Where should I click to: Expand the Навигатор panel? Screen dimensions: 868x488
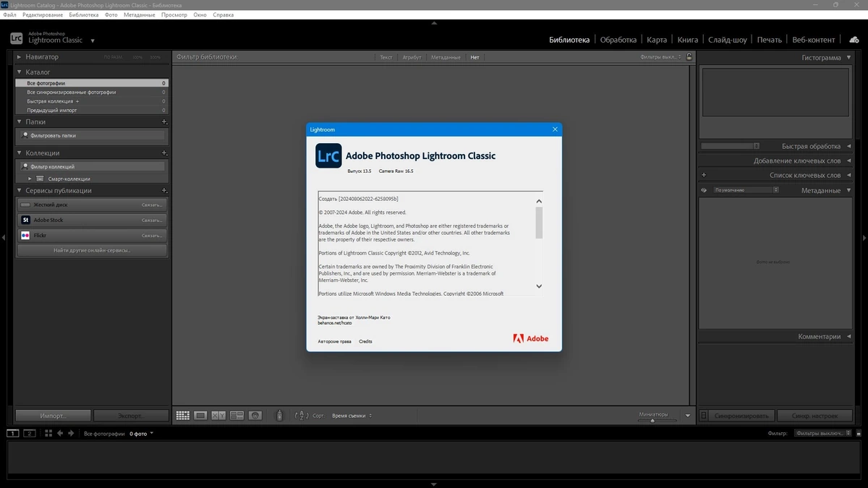point(20,56)
